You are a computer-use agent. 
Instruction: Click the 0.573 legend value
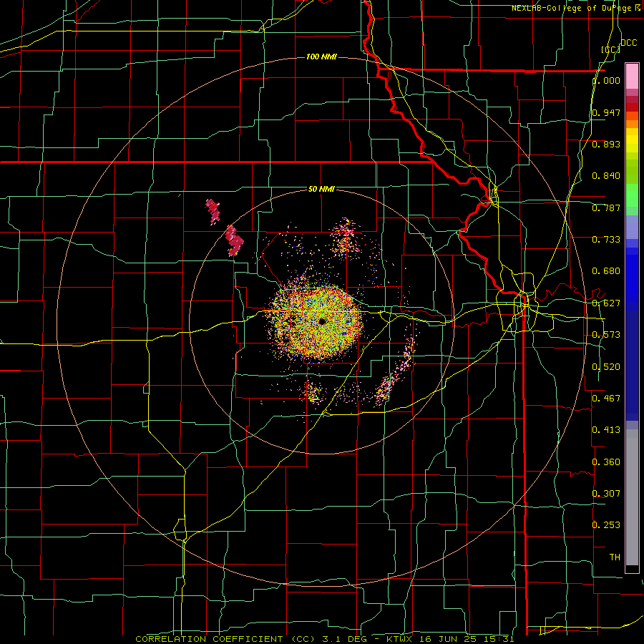point(606,335)
